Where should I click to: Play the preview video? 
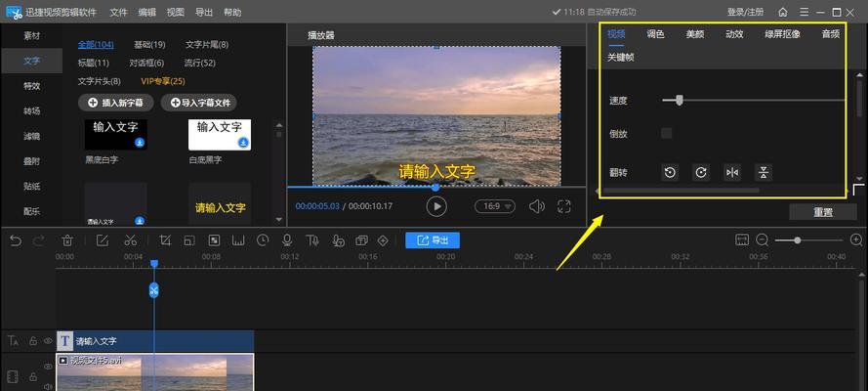tap(436, 206)
